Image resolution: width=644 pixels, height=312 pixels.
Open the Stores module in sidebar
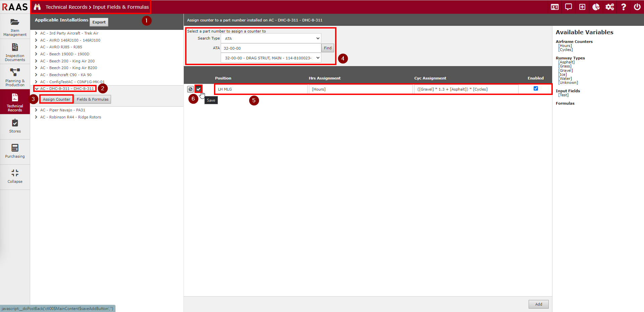point(15,126)
